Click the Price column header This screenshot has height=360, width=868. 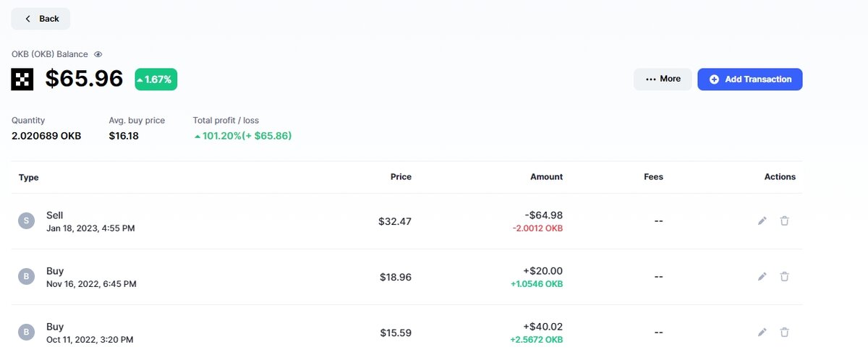[x=401, y=177]
